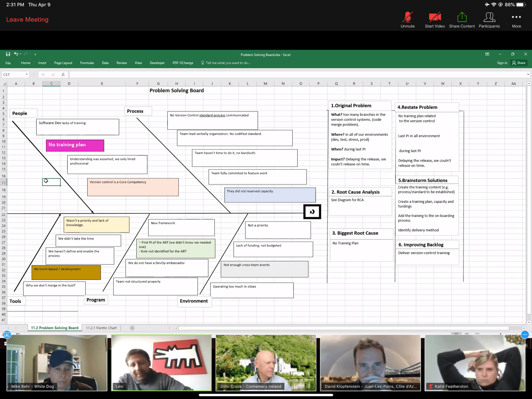
Task: Open the File menu in Excel
Action: point(8,62)
